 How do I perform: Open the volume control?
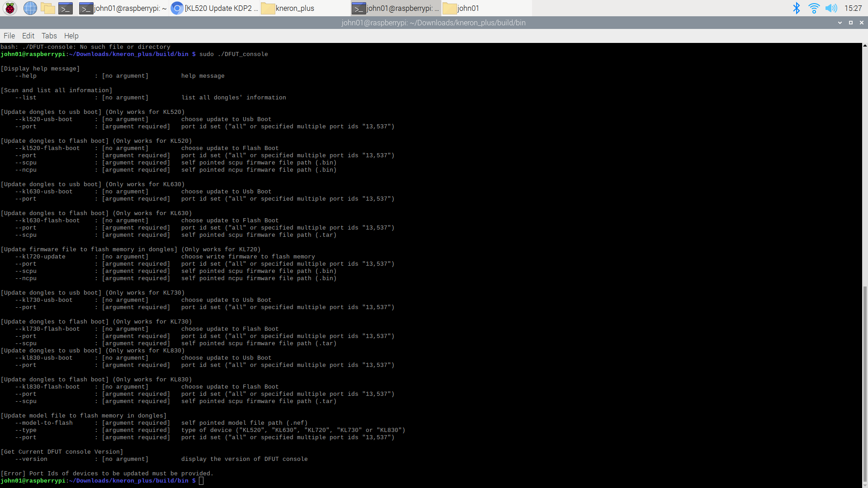coord(831,8)
